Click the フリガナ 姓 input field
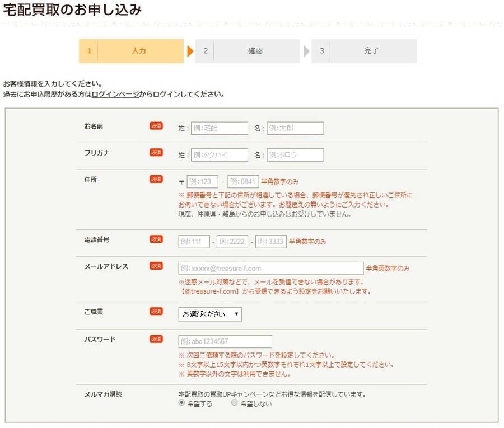The width and height of the screenshot is (504, 428). [219, 155]
